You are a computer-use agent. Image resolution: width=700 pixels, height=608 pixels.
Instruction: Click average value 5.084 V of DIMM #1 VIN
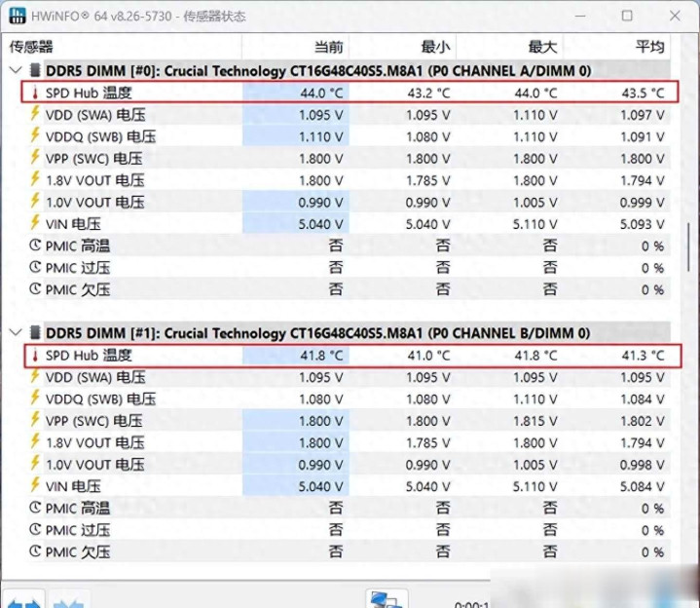(643, 486)
